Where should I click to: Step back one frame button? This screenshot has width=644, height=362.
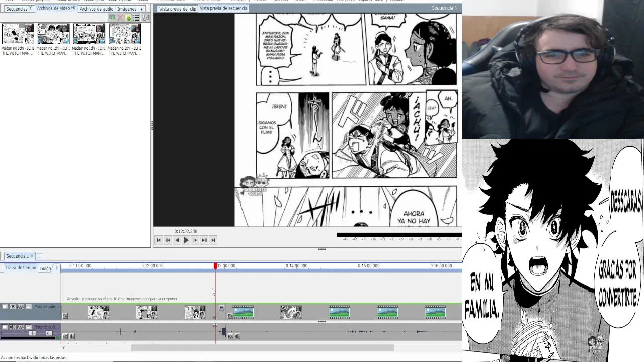coord(177,240)
